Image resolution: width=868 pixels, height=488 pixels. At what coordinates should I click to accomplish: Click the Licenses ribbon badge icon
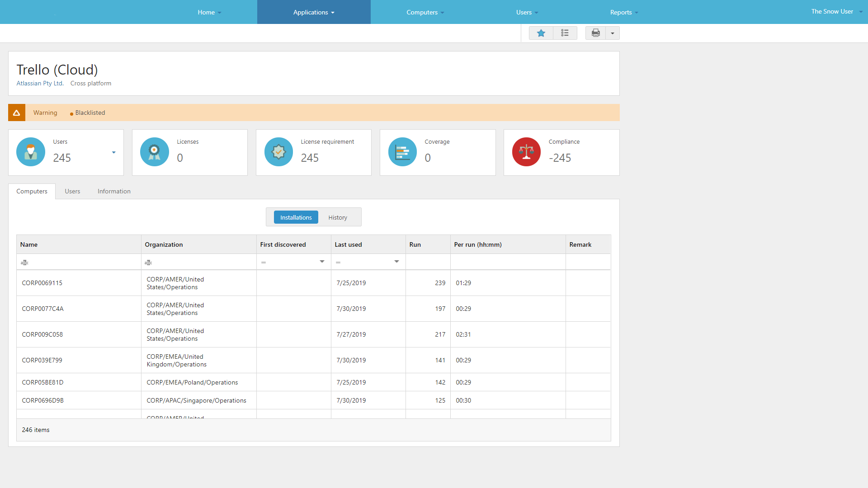[x=155, y=152]
